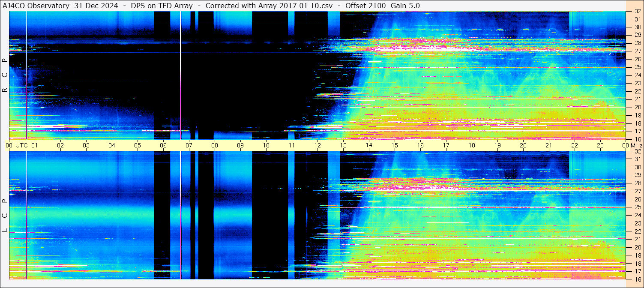Click the 32 MHz label in LCP panel
Screen dimensions: 644x288
coord(637,151)
